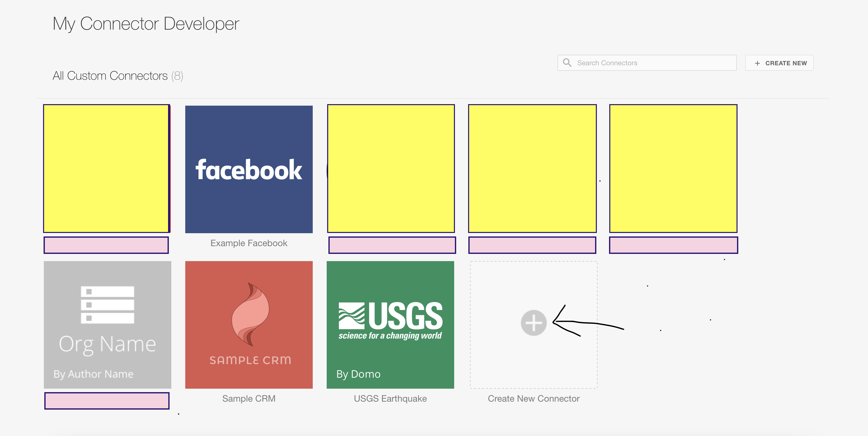The width and height of the screenshot is (868, 436).
Task: Click the USGS wave logo
Action: [x=351, y=316]
